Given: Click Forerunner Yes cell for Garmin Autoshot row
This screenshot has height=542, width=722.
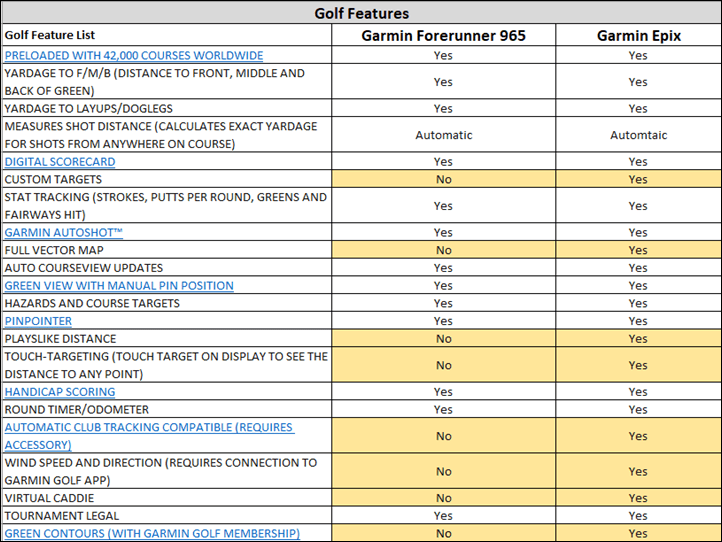Looking at the screenshot, I should coord(443,233).
